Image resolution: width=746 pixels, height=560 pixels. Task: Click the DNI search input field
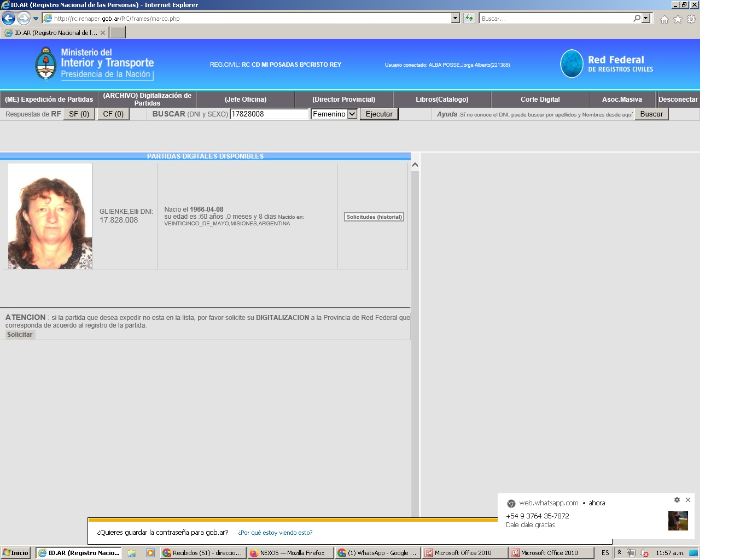[x=269, y=114]
